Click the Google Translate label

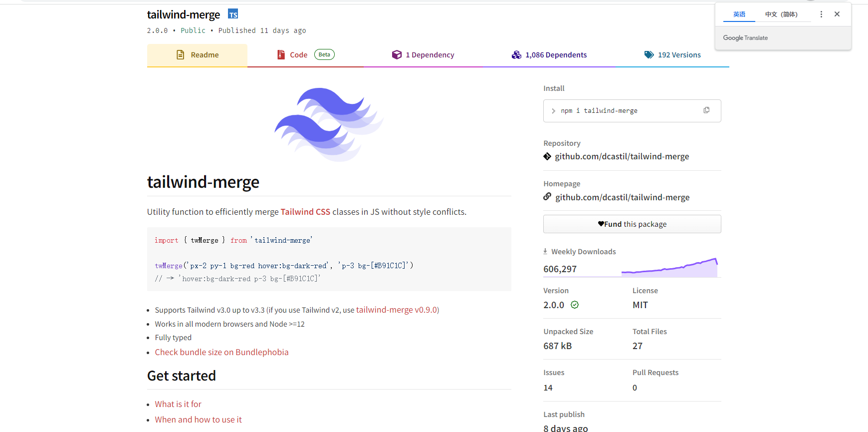[745, 38]
